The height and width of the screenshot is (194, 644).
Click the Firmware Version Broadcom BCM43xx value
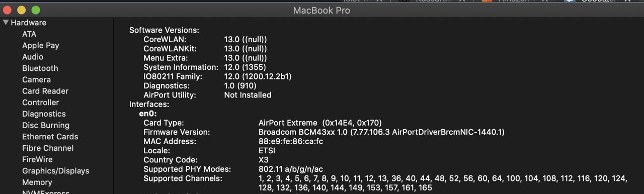point(381,132)
